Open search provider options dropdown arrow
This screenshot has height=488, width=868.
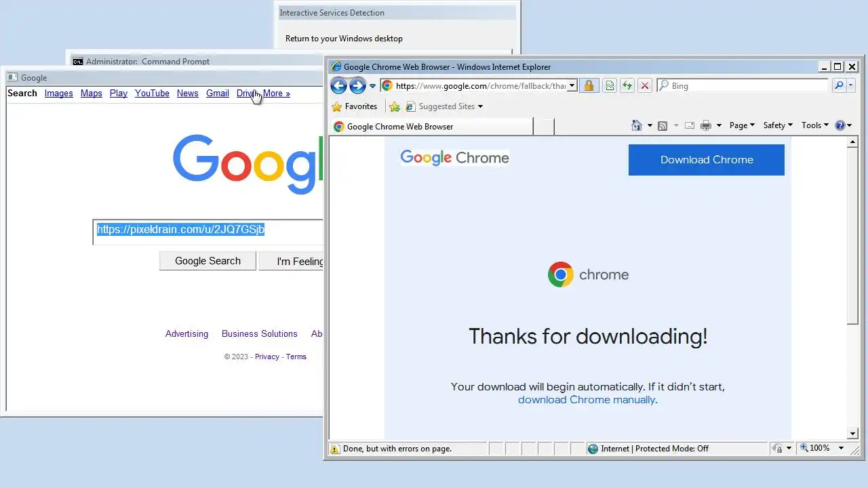(x=850, y=85)
